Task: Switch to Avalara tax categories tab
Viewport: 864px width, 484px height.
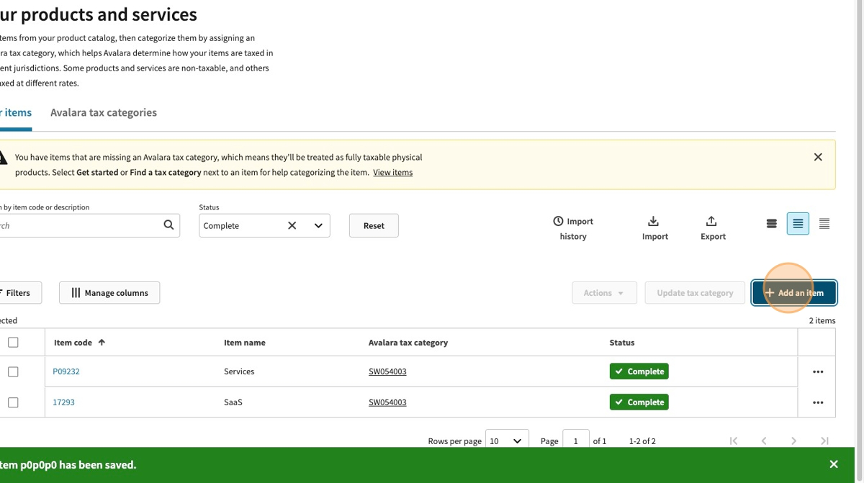Action: (104, 112)
